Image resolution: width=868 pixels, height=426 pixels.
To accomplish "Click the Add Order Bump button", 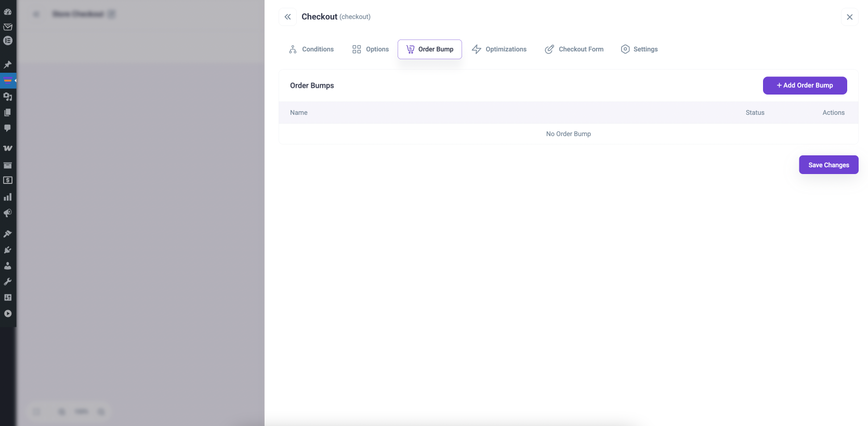I will point(805,86).
